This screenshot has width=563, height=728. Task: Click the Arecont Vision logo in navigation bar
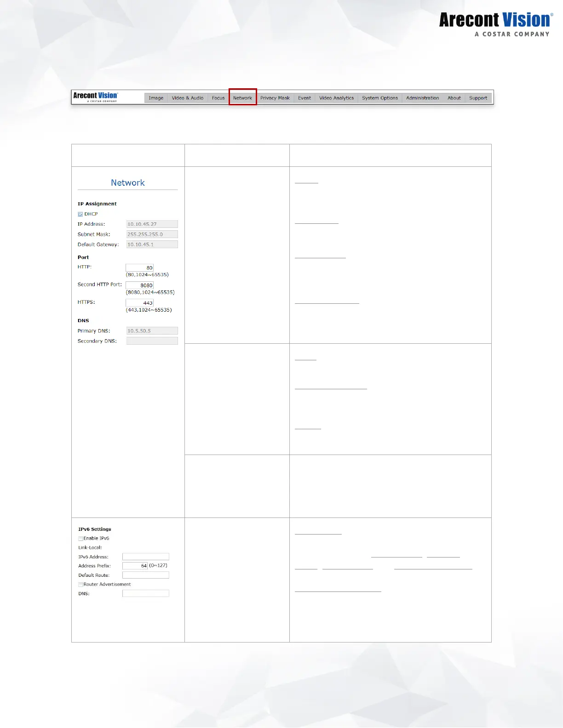click(x=96, y=97)
